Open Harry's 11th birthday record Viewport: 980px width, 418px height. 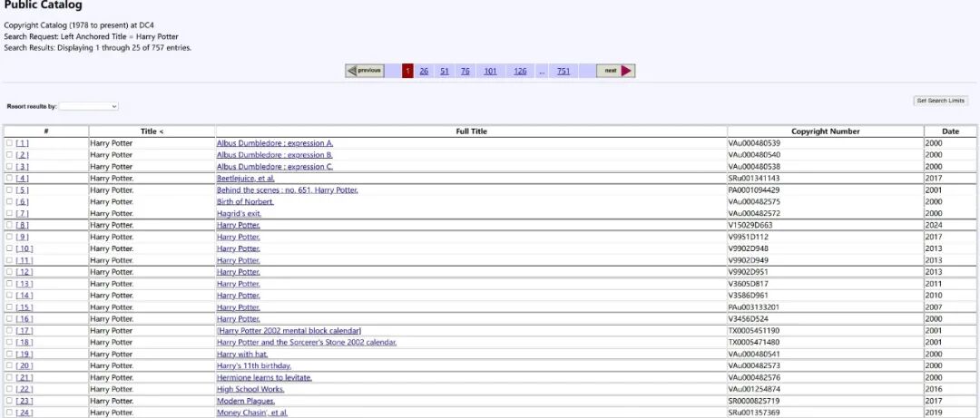(254, 365)
